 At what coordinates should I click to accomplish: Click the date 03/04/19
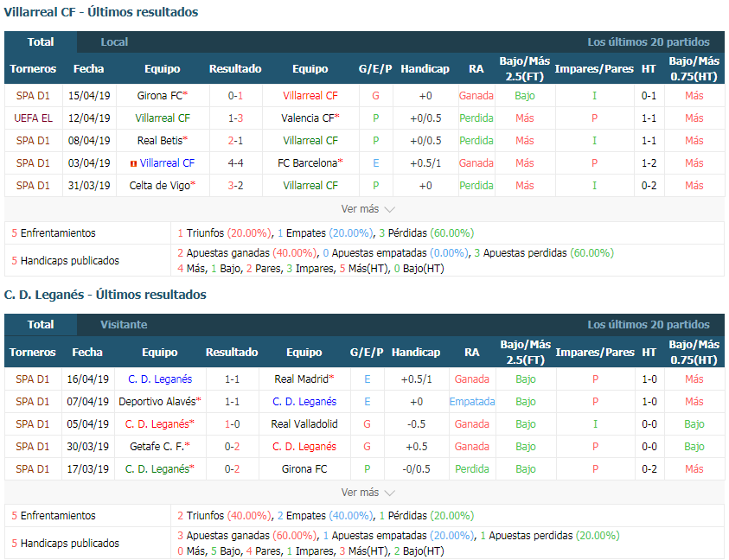(x=89, y=163)
